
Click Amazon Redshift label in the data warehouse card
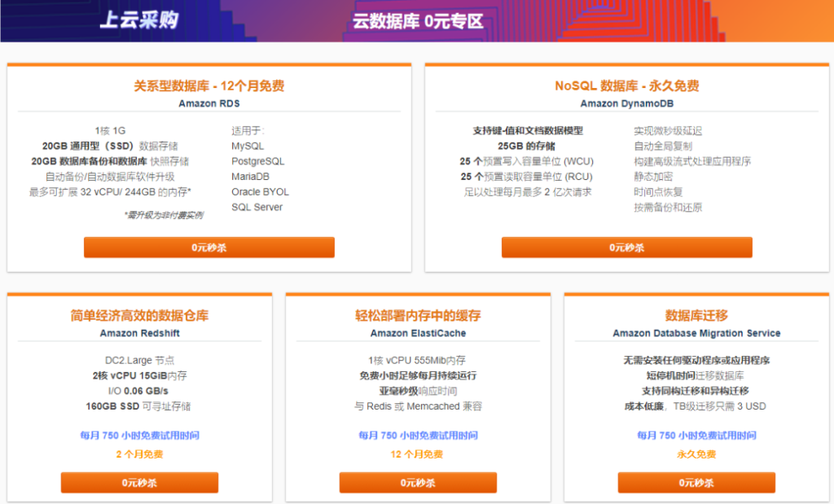tap(138, 332)
